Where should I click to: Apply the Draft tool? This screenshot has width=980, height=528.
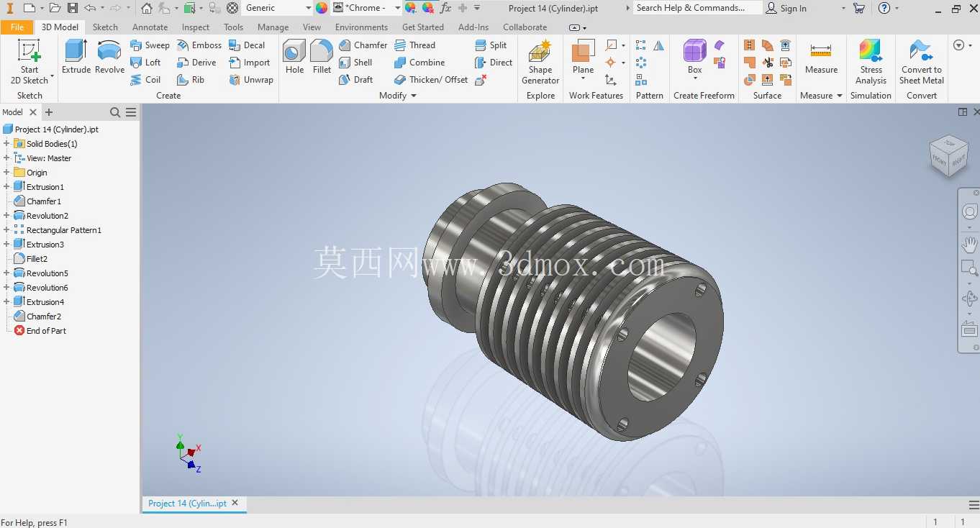(x=355, y=80)
